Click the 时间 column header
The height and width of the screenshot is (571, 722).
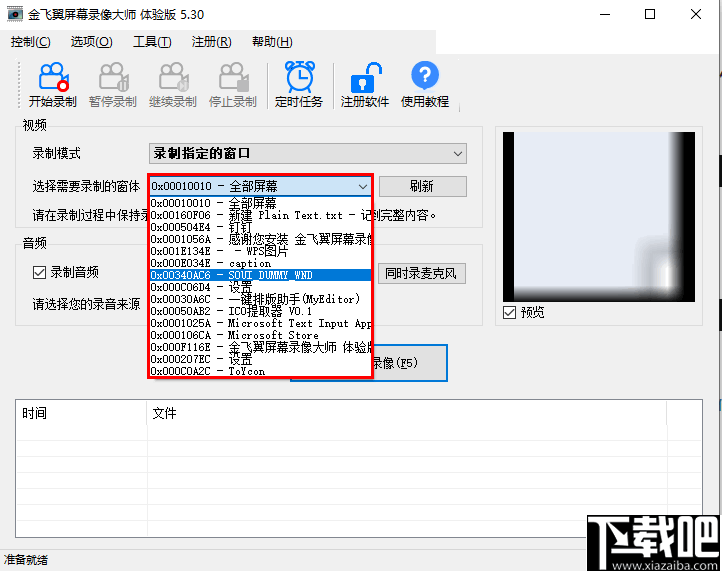82,413
